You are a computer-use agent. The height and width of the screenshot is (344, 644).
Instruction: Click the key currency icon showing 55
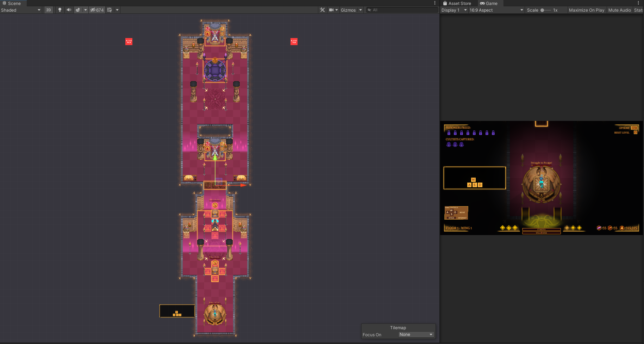click(610, 228)
